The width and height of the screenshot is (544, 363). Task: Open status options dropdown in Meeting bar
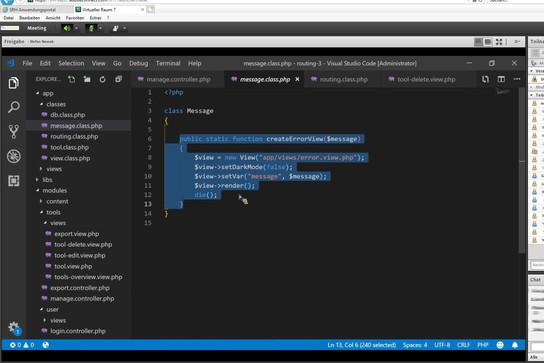(x=125, y=28)
